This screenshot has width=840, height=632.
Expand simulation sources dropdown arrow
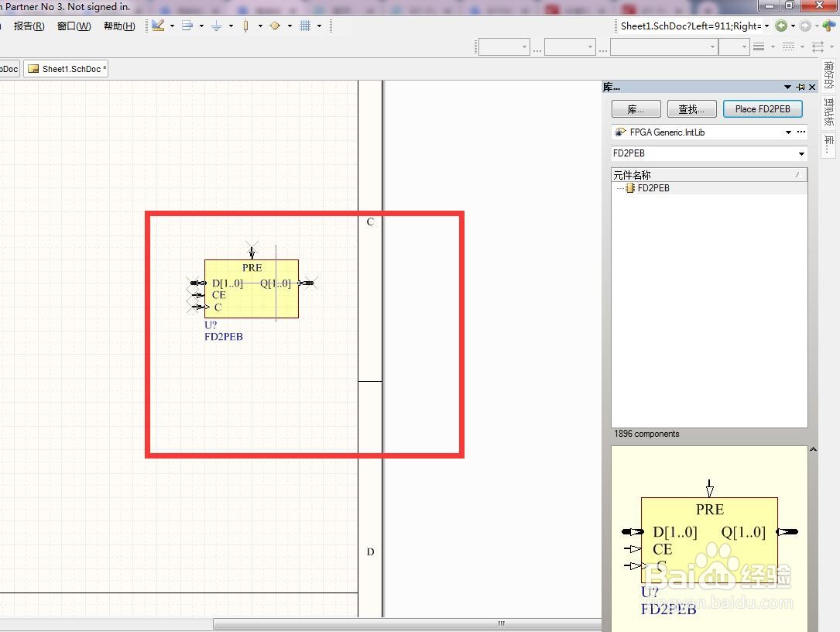[290, 26]
